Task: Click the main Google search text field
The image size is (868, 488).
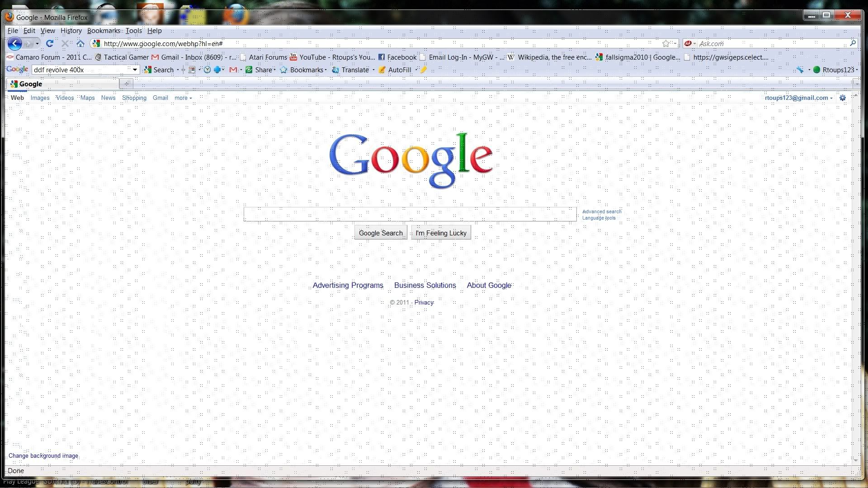Action: (x=410, y=214)
